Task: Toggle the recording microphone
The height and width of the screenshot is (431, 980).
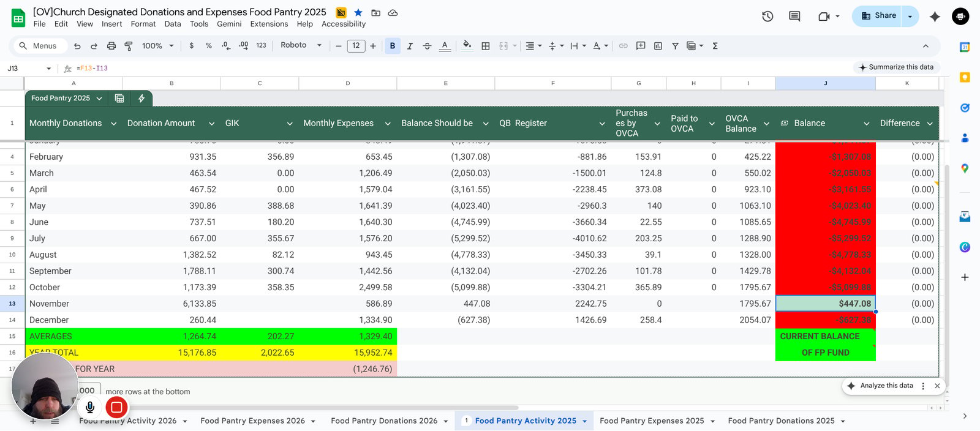Action: 90,407
